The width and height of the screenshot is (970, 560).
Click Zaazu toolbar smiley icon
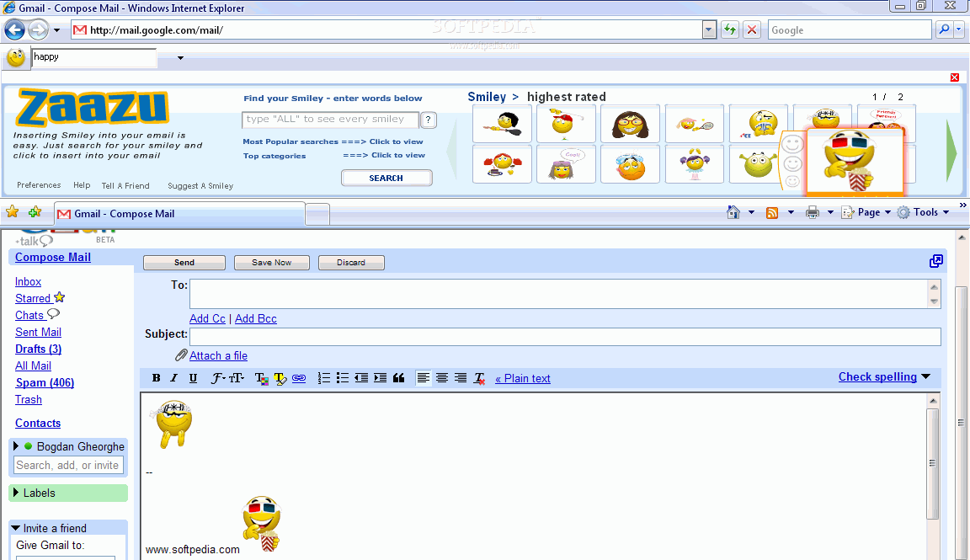16,57
